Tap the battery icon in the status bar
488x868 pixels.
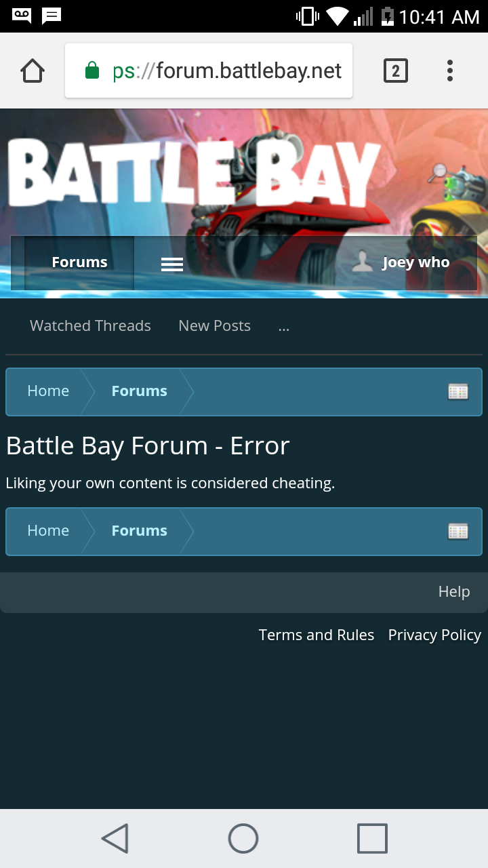[x=387, y=16]
